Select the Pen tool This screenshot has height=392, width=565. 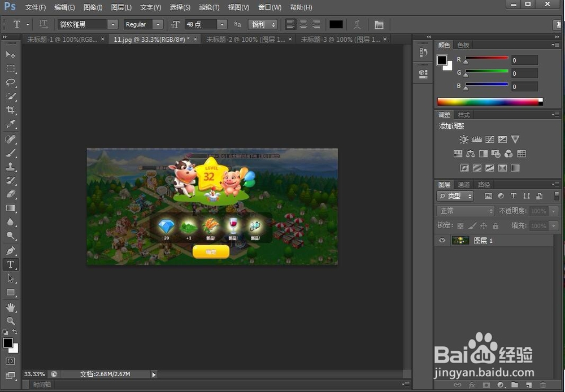[x=10, y=250]
